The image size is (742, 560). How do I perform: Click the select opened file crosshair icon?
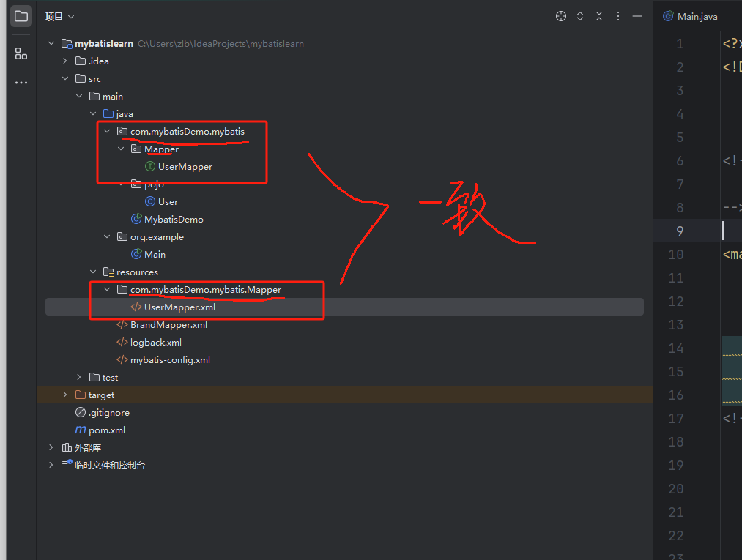561,17
